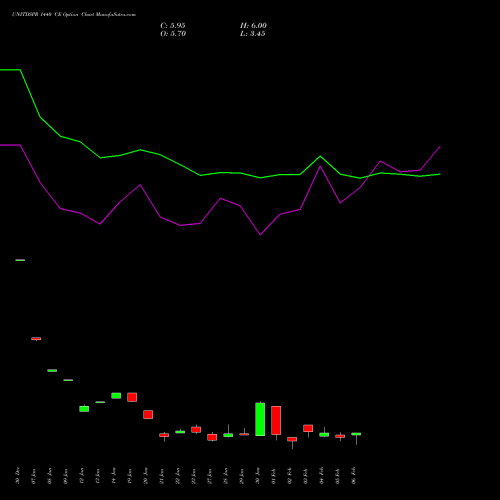This screenshot has width=500, height=500.
Task: Select the tall red candle on 01 Feb
Action: click(276, 420)
